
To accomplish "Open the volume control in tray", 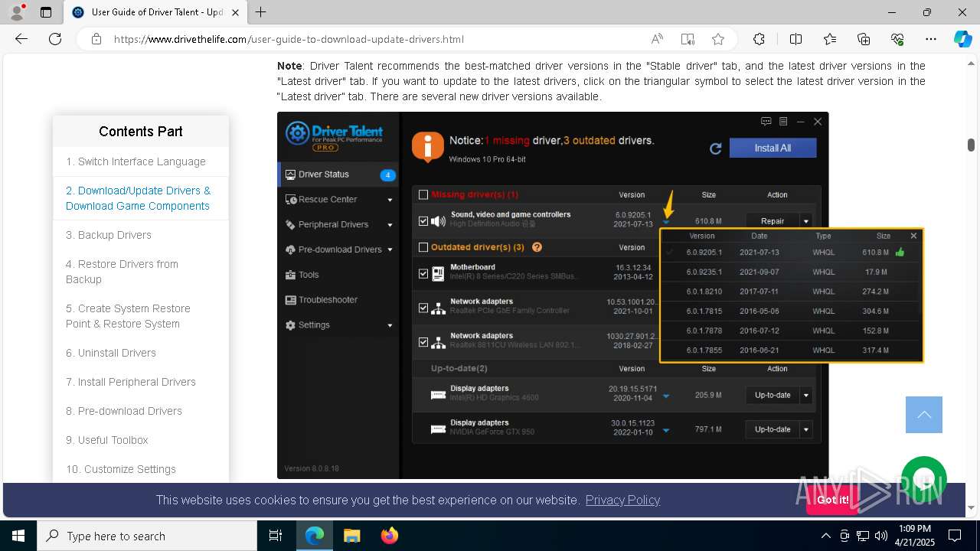I will point(881,536).
